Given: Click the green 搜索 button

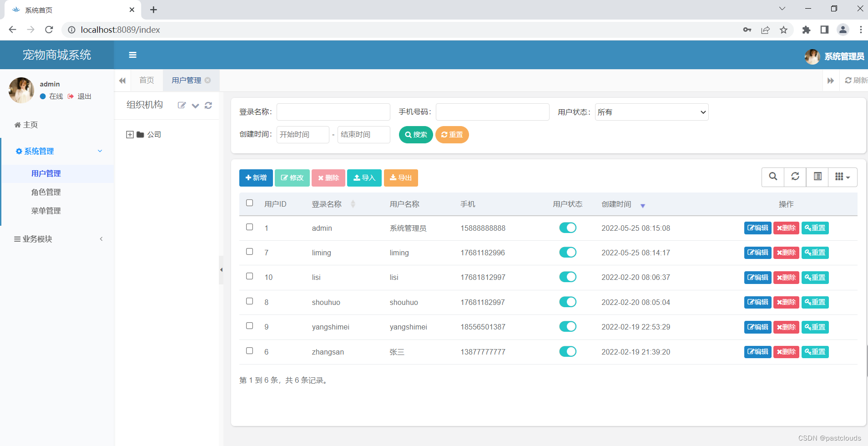Looking at the screenshot, I should tap(416, 135).
